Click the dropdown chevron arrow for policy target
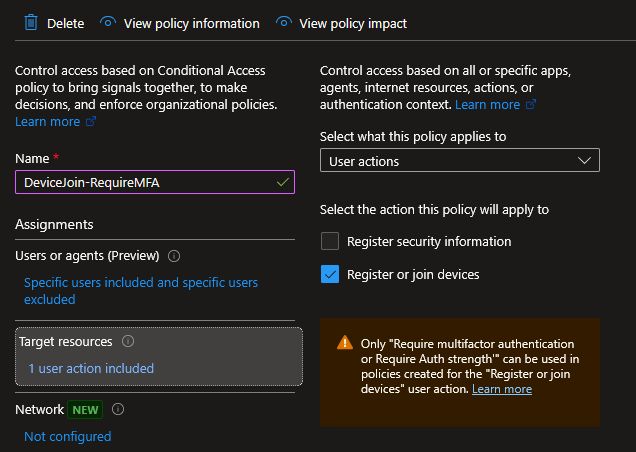The width and height of the screenshot is (636, 452). coord(584,161)
